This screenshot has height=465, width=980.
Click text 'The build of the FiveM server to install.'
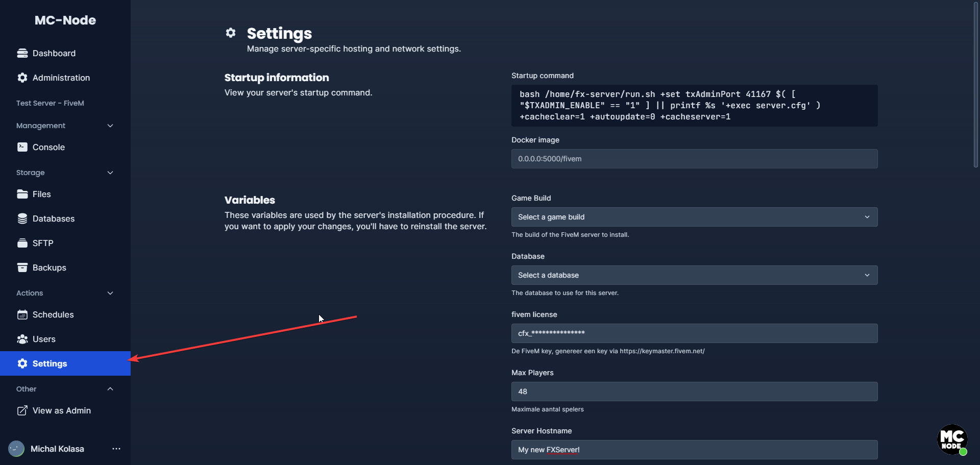point(570,235)
